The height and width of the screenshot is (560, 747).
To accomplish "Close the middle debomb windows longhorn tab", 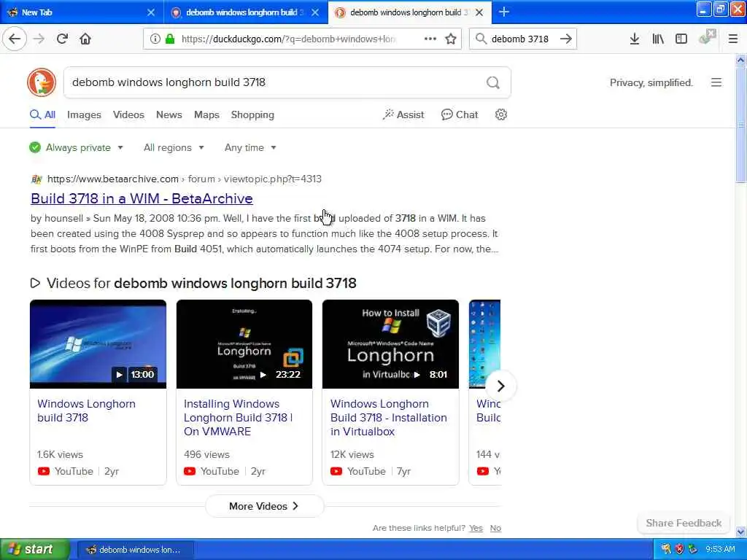I will tap(315, 12).
